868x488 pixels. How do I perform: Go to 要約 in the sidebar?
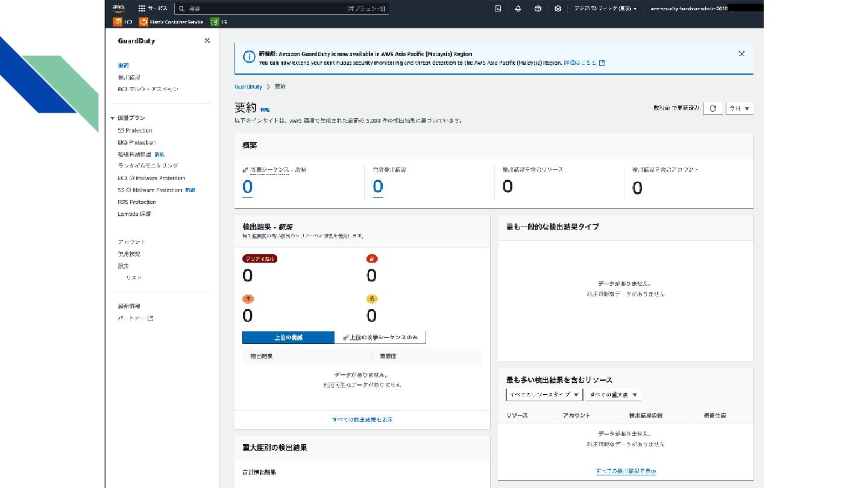pos(123,65)
